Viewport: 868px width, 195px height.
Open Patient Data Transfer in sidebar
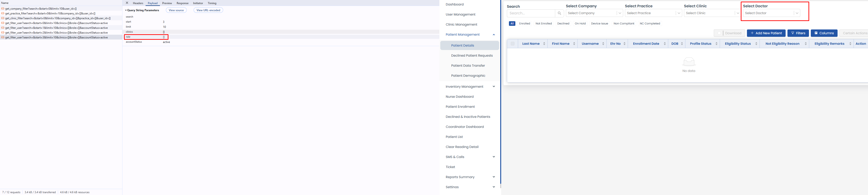[x=468, y=66]
